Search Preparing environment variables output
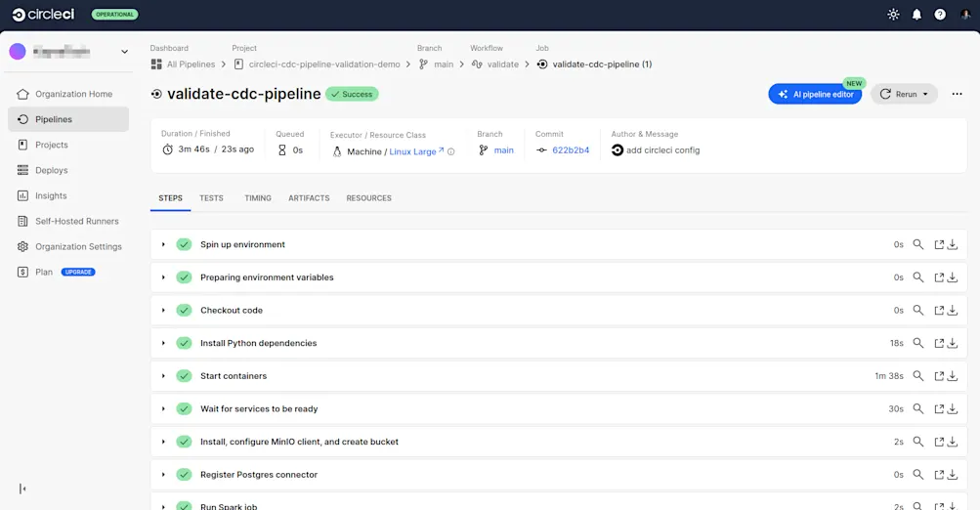The image size is (980, 510). coord(918,277)
